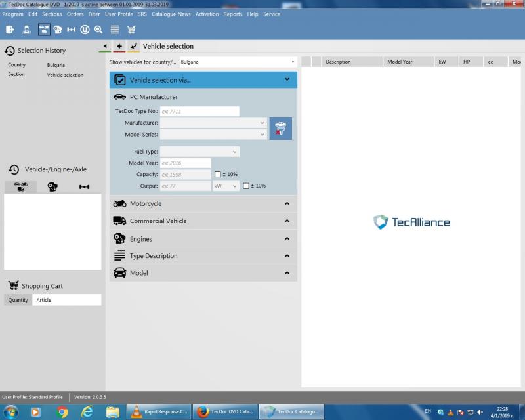The image size is (525, 420).
Task: Open the Filter menu
Action: (94, 14)
